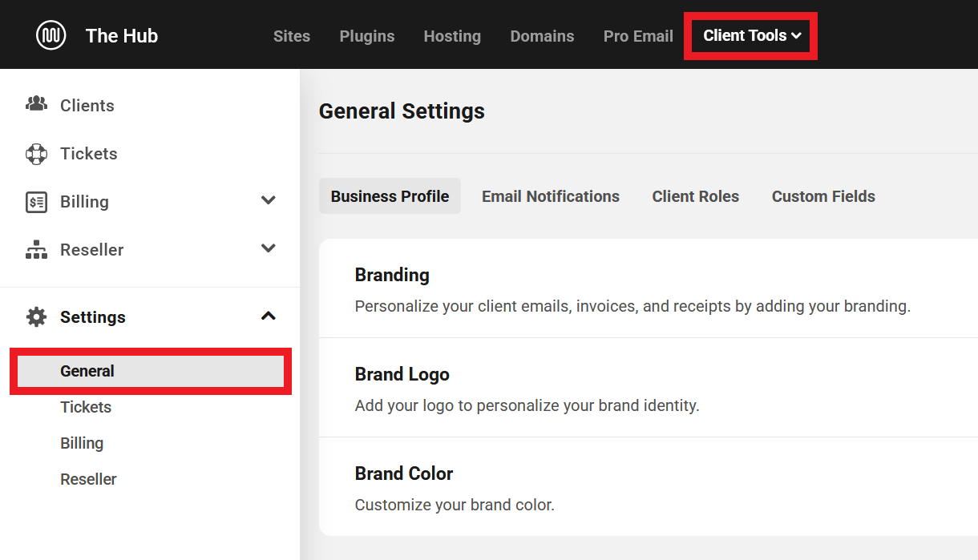Select Reseller under Settings submenu

click(x=88, y=479)
